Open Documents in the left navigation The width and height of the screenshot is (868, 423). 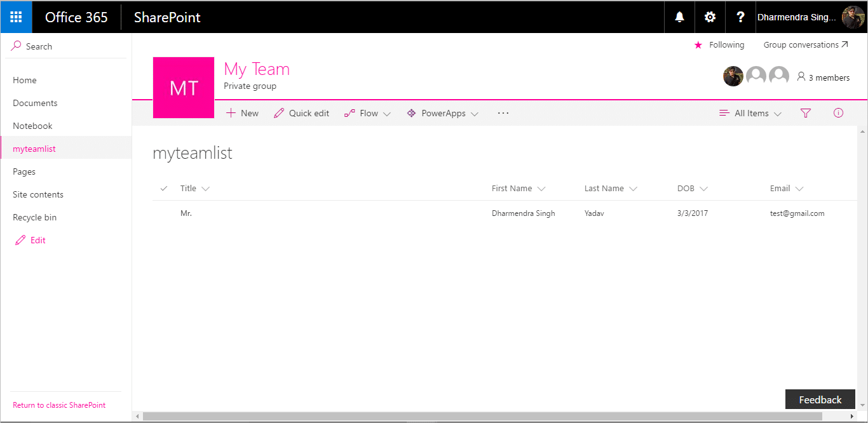[x=35, y=103]
